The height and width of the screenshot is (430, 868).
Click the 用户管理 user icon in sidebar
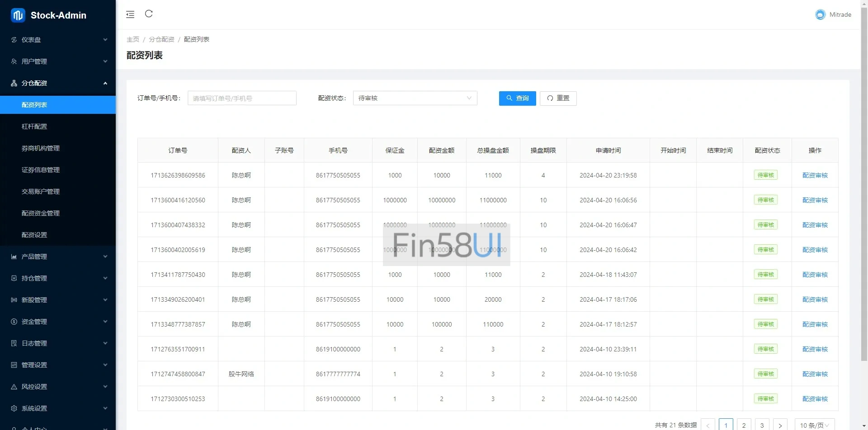(x=14, y=61)
